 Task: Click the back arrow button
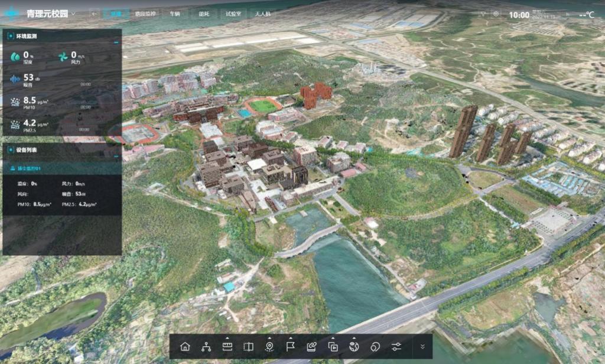94,14
